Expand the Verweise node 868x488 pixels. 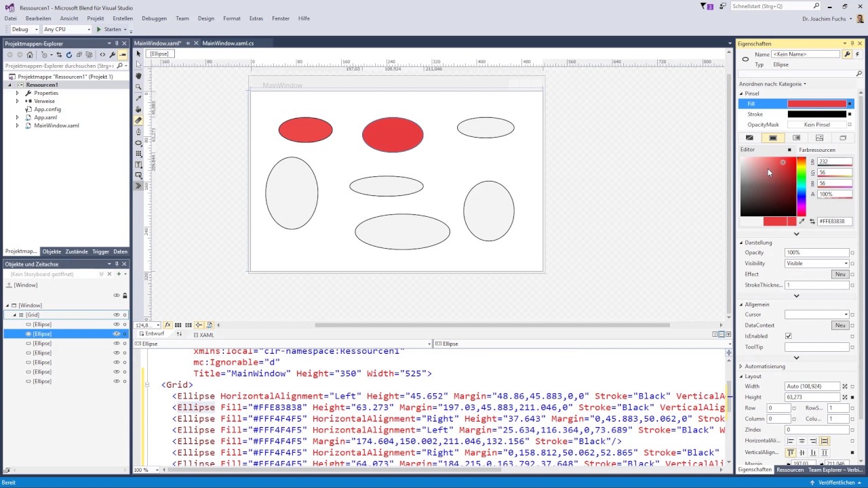point(18,101)
